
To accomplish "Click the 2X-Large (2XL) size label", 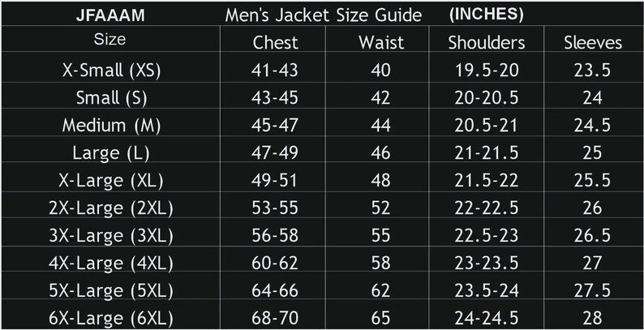I will point(111,208).
